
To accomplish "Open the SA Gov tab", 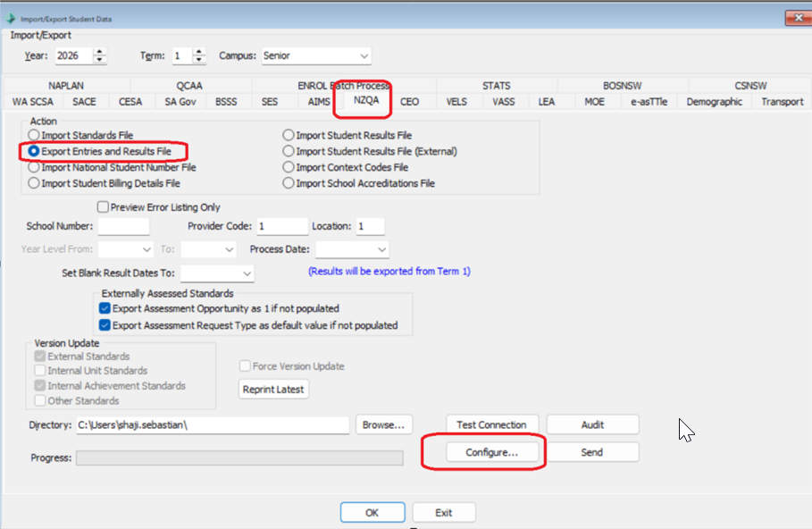I will point(180,102).
